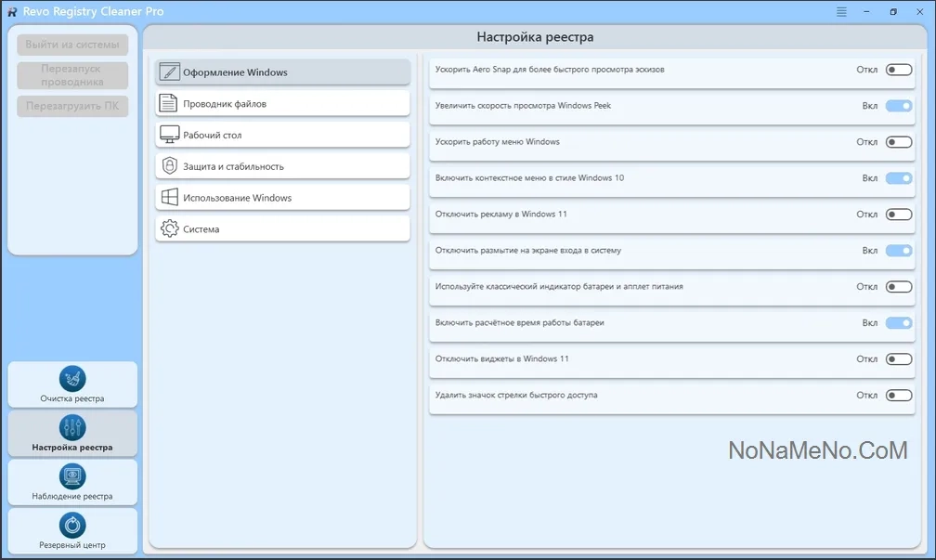
Task: Enable Отключить виджеты в Windows 11 switch
Action: coord(898,359)
